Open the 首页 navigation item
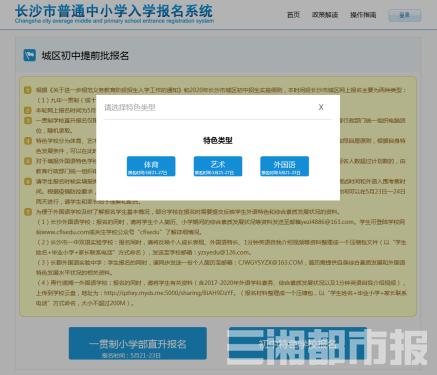This screenshot has width=437, height=375. [293, 15]
